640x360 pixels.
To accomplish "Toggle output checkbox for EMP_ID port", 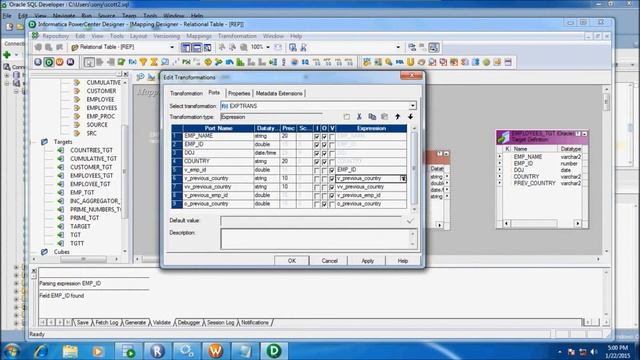I will tap(324, 145).
